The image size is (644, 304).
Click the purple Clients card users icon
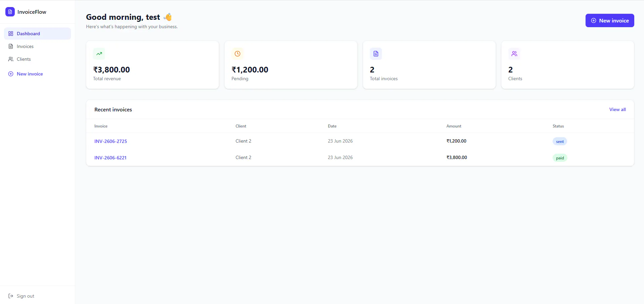click(x=514, y=54)
